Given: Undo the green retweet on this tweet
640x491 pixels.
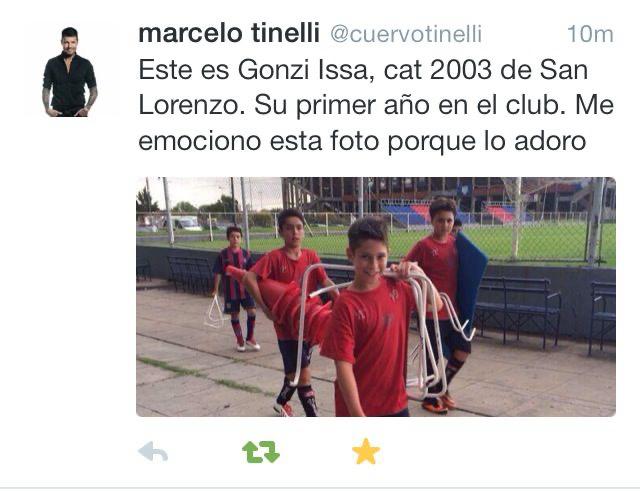Looking at the screenshot, I should pos(261,452).
